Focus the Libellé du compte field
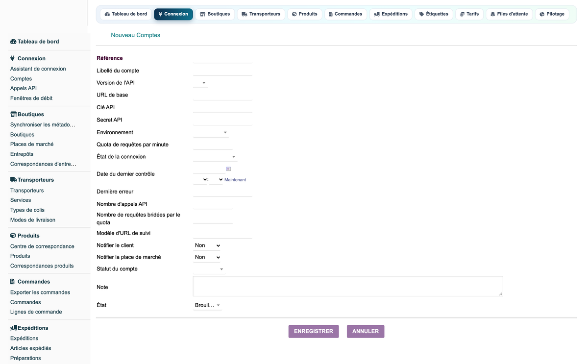588x364 pixels. tap(222, 71)
